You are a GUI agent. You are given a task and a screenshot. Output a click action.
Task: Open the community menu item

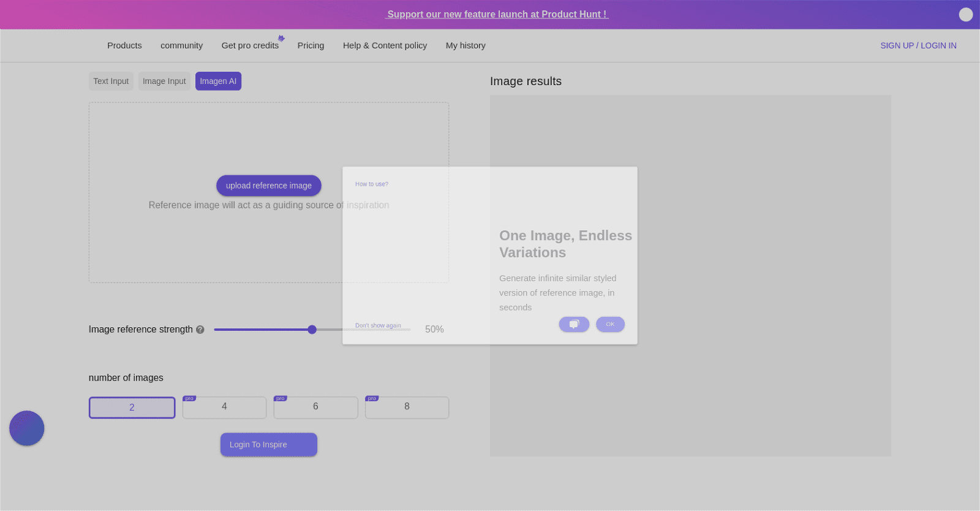[x=181, y=45]
